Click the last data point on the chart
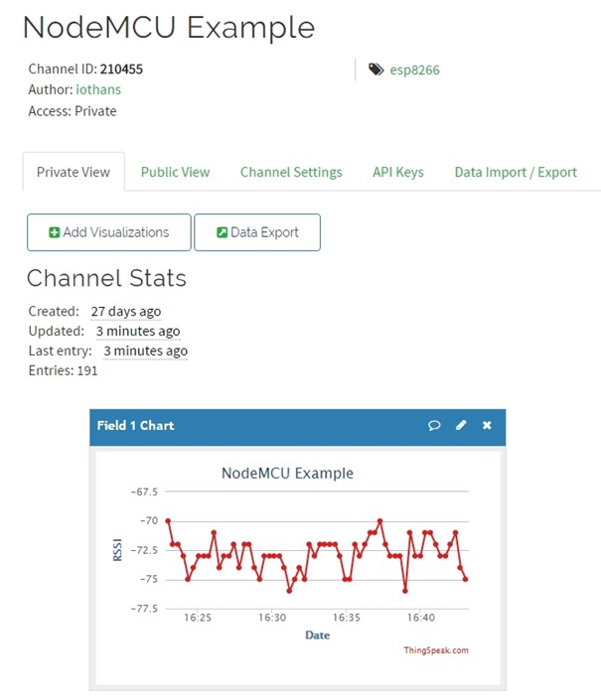Image resolution: width=601 pixels, height=700 pixels. [x=466, y=579]
